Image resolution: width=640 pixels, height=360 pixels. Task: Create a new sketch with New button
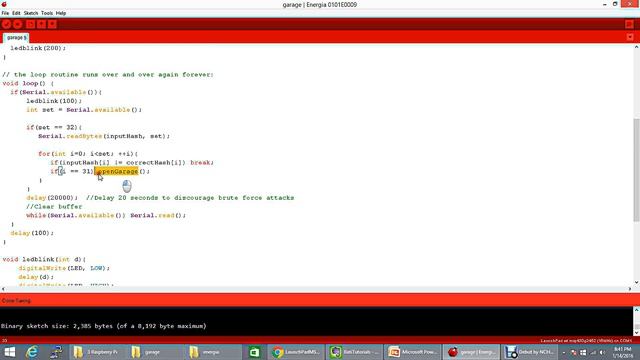(x=30, y=24)
